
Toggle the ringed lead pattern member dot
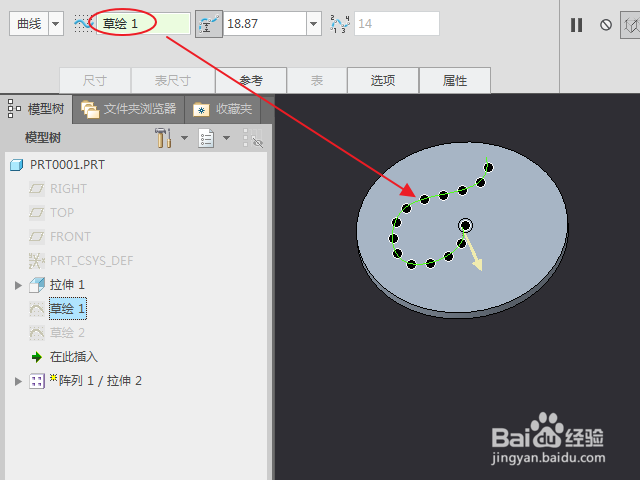(x=465, y=225)
